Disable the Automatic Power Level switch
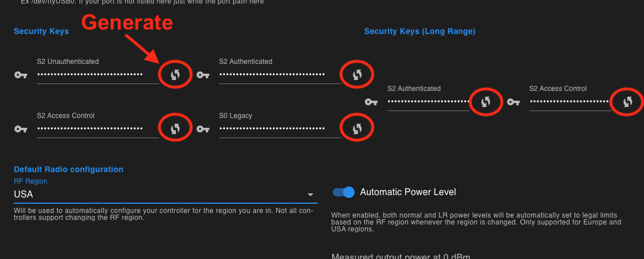 [x=344, y=192]
